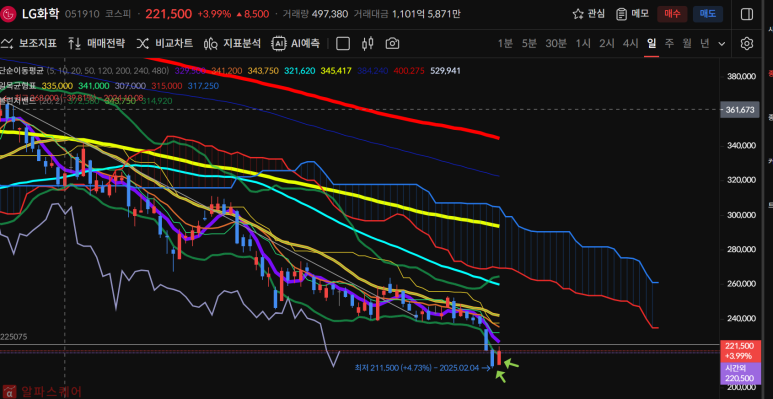Click Ichimoku value 317,250
Image resolution: width=773 pixels, height=399 pixels.
pos(204,86)
